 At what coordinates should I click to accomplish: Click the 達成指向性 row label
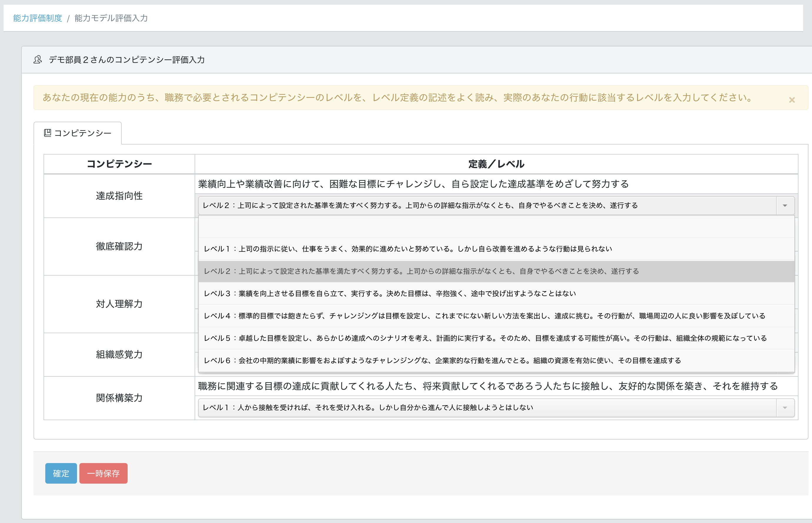coord(119,196)
